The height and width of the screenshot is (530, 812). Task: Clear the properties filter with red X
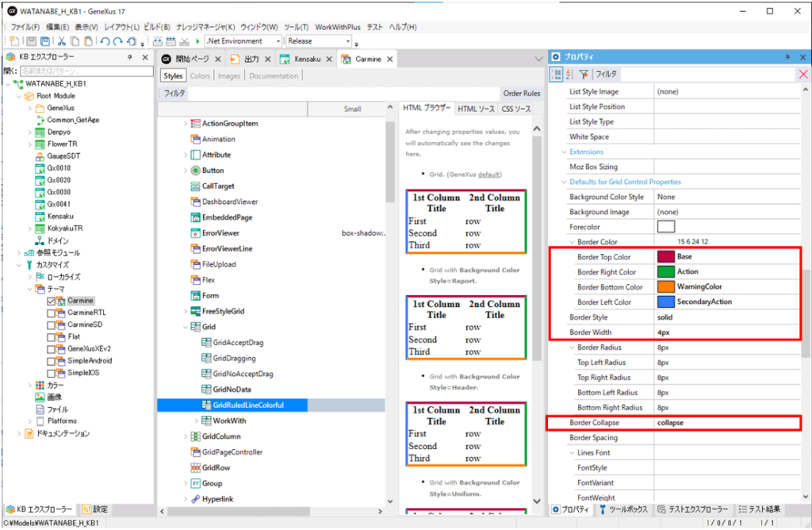pyautogui.click(x=803, y=75)
